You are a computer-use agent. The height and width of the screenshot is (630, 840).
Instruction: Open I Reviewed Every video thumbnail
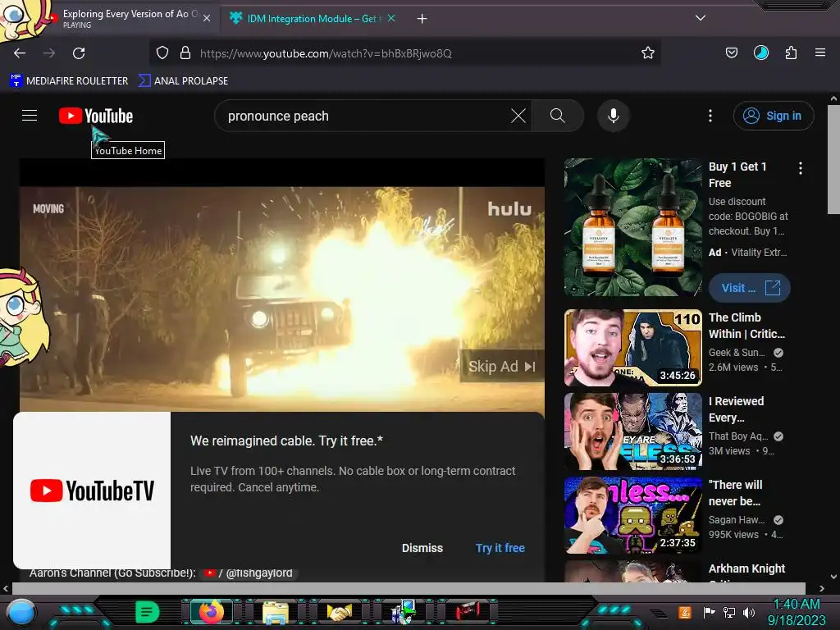[x=632, y=431]
